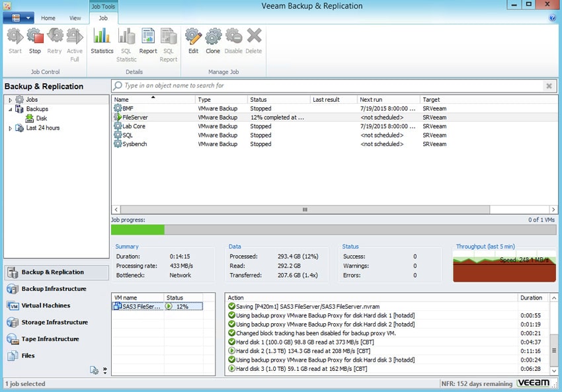Screen dimensions: 562x392
Task: Open the Backup & Replication view
Action: 57,272
